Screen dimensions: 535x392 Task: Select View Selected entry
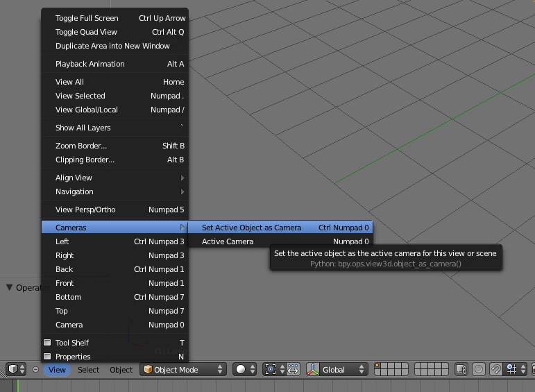point(115,96)
